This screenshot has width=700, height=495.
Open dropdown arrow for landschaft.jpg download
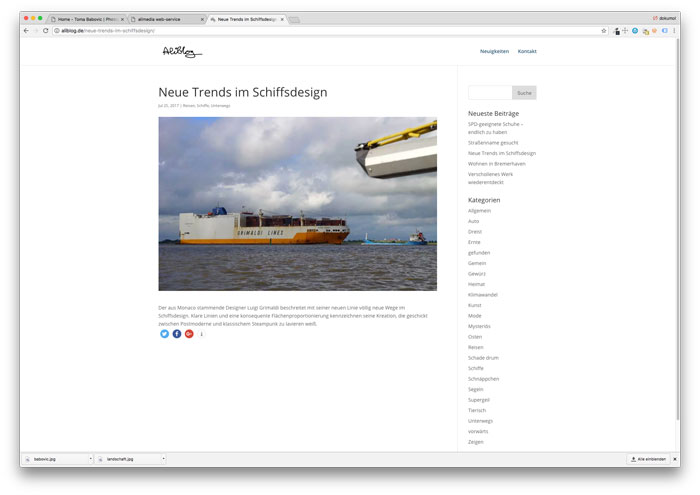click(x=163, y=459)
